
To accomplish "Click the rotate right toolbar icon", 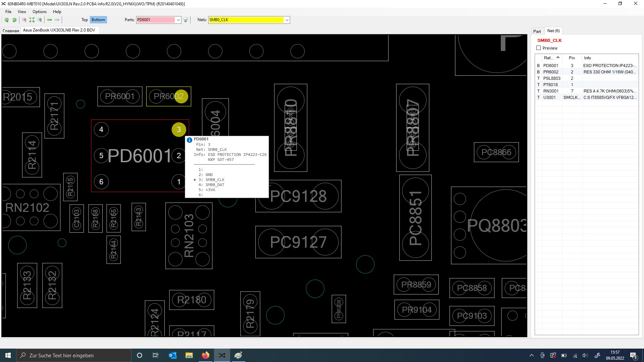I will (x=14, y=20).
